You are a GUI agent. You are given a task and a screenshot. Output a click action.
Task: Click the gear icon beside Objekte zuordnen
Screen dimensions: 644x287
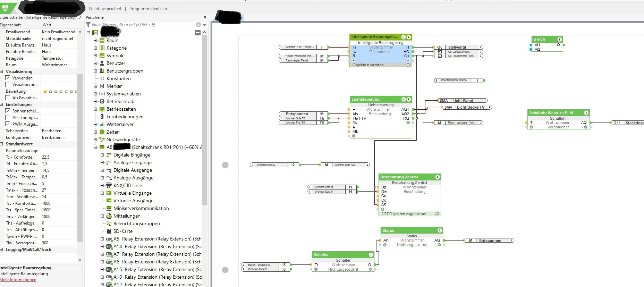coord(408,65)
